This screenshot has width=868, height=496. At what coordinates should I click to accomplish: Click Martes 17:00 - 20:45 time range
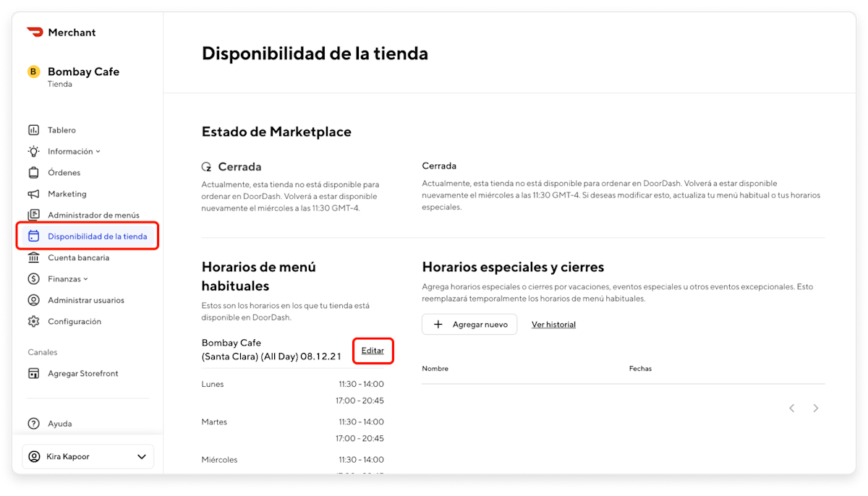[x=359, y=438]
